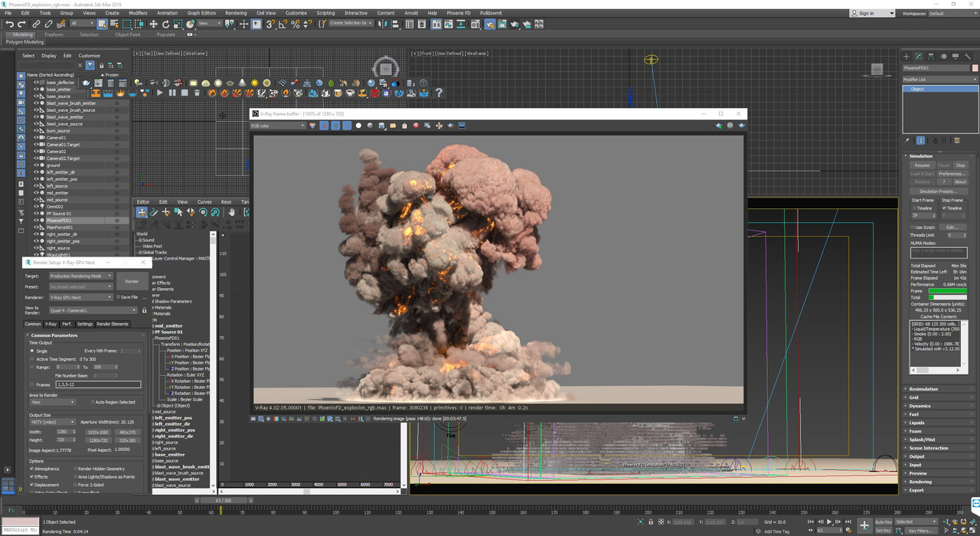Toggle the Use Script checkbox

pos(912,227)
